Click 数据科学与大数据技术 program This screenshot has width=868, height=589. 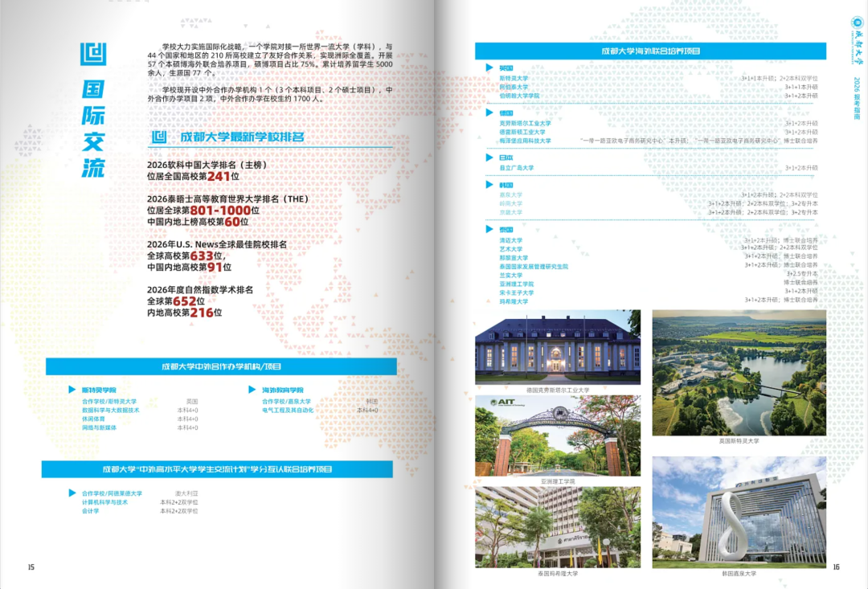(111, 410)
